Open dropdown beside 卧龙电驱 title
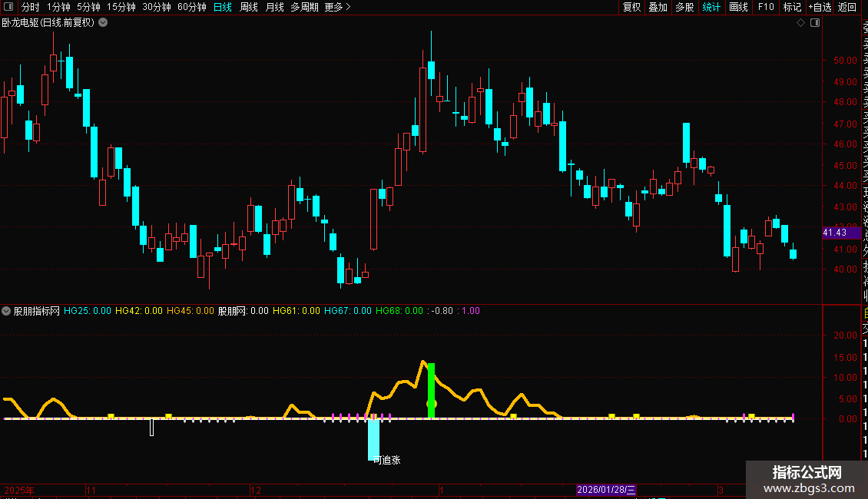The height and width of the screenshot is (499, 868). 103,23
